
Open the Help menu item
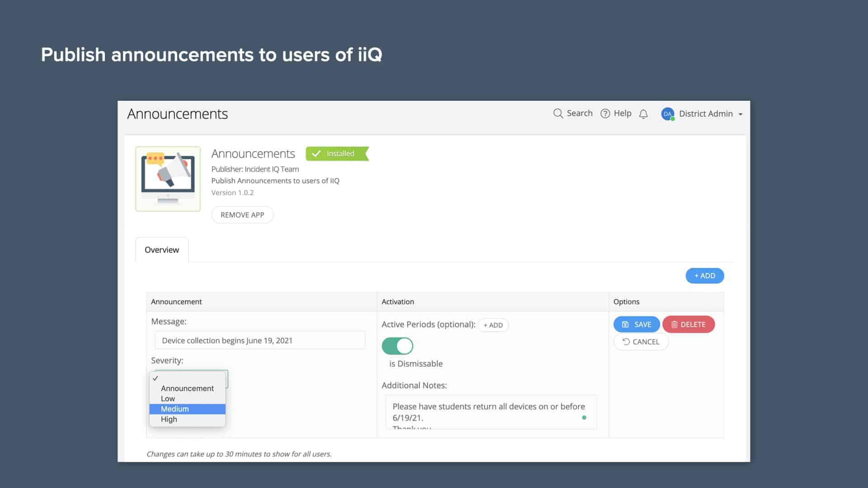point(623,113)
